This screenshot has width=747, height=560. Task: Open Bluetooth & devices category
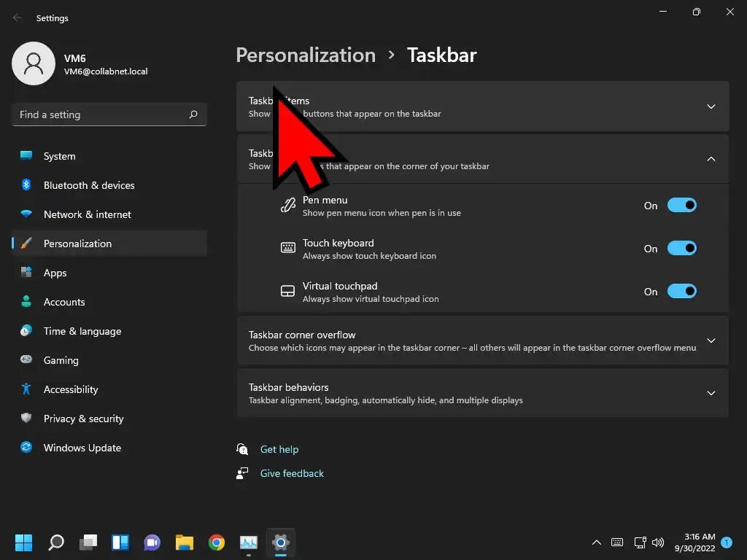[109, 185]
